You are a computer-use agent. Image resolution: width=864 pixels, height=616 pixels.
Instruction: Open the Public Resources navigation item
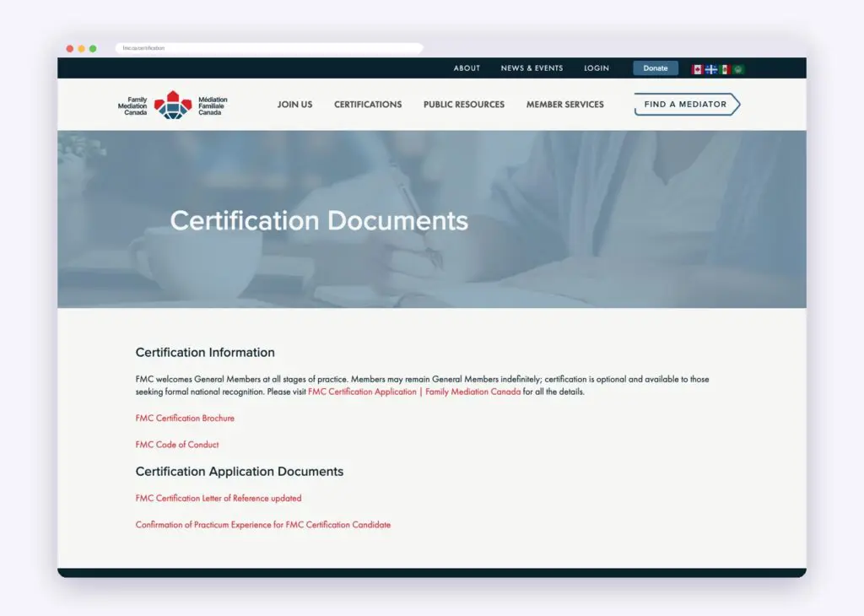pos(464,104)
